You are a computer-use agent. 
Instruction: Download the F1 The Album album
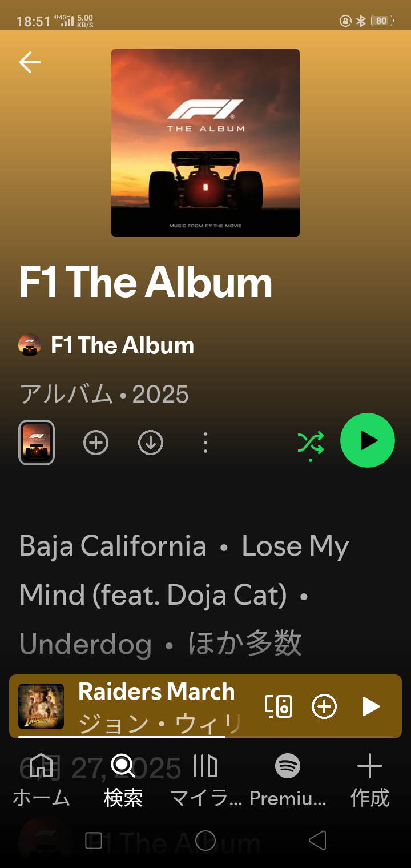click(x=151, y=443)
